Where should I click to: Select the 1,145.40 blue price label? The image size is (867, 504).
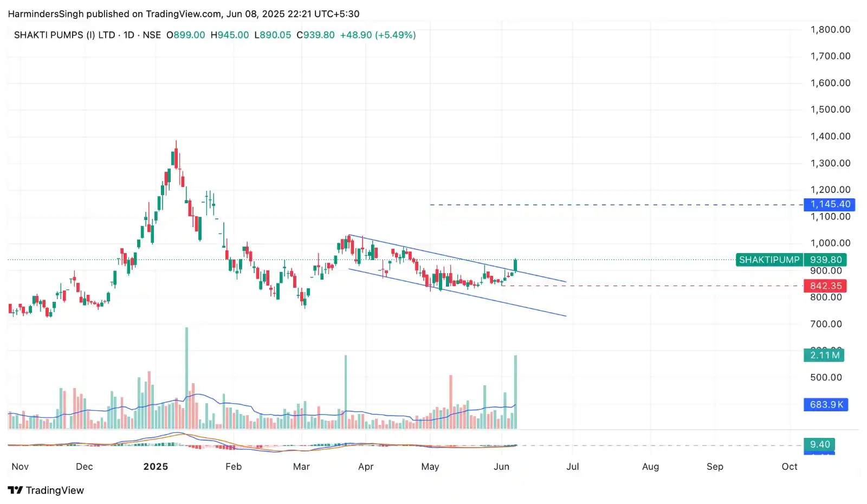tap(830, 204)
